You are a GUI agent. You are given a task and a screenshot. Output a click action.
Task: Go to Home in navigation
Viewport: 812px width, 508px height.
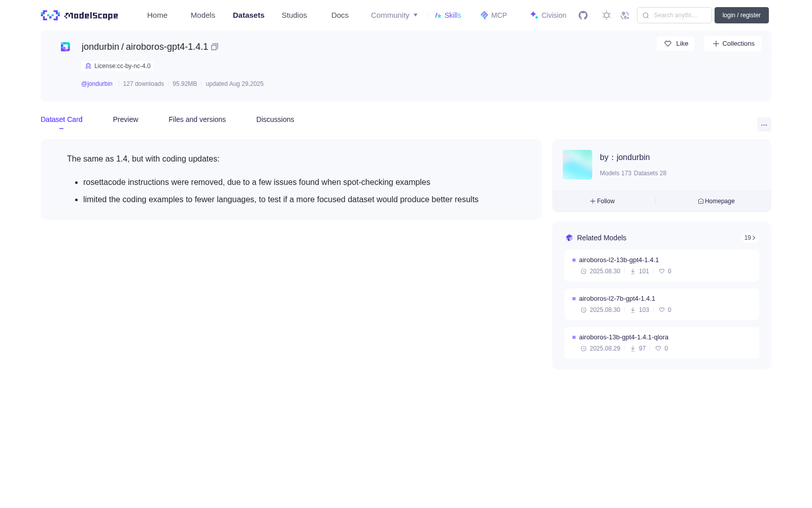[x=157, y=15]
